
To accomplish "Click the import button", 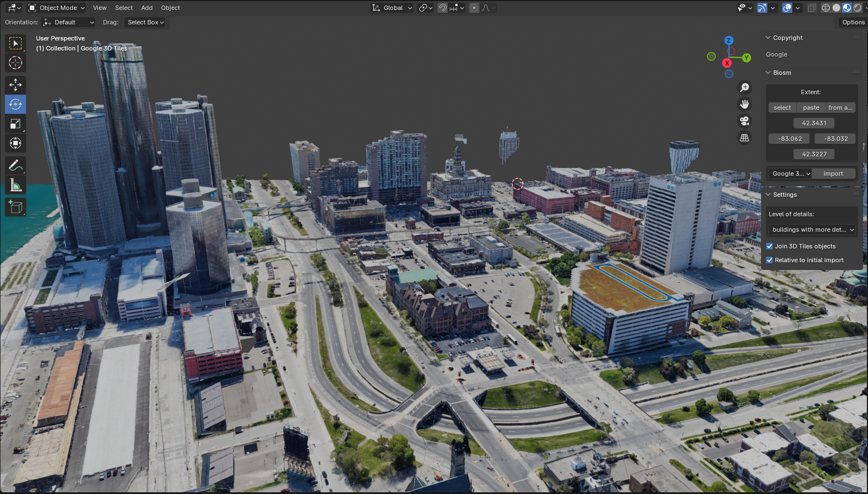I will tap(833, 174).
